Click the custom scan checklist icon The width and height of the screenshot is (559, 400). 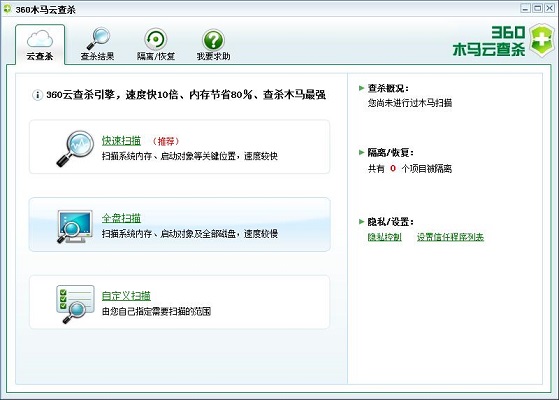(75, 304)
